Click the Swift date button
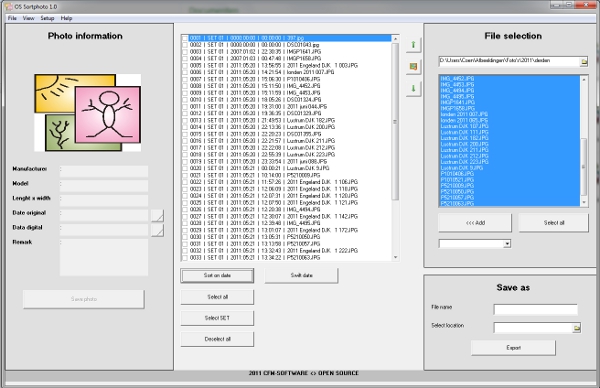 coord(301,276)
